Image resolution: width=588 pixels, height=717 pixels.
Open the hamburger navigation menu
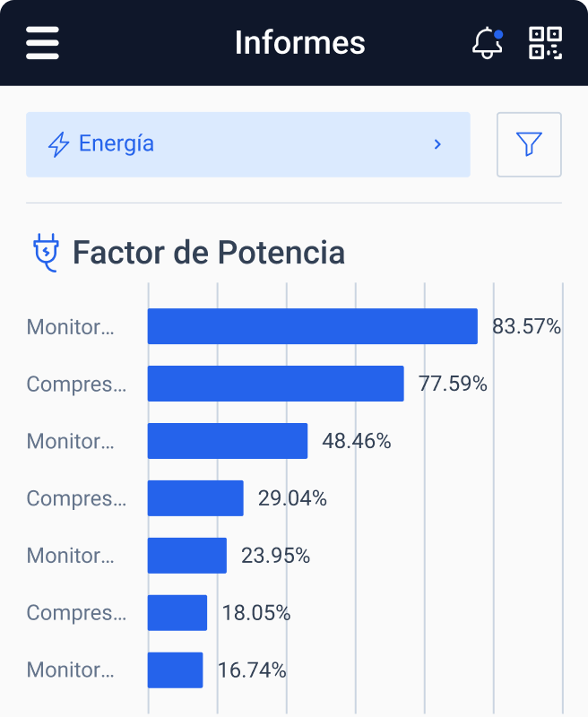(x=42, y=42)
